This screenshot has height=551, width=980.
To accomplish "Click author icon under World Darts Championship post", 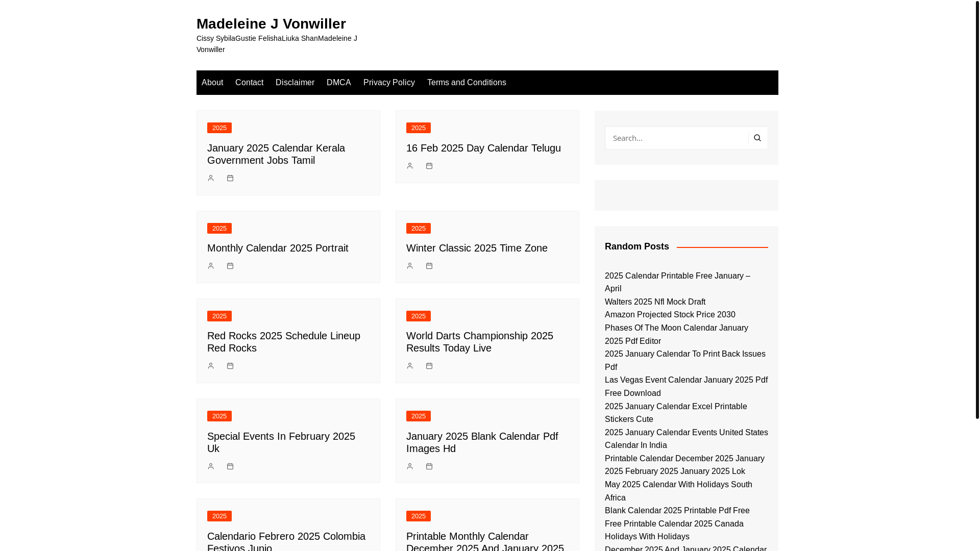I will coord(410,366).
